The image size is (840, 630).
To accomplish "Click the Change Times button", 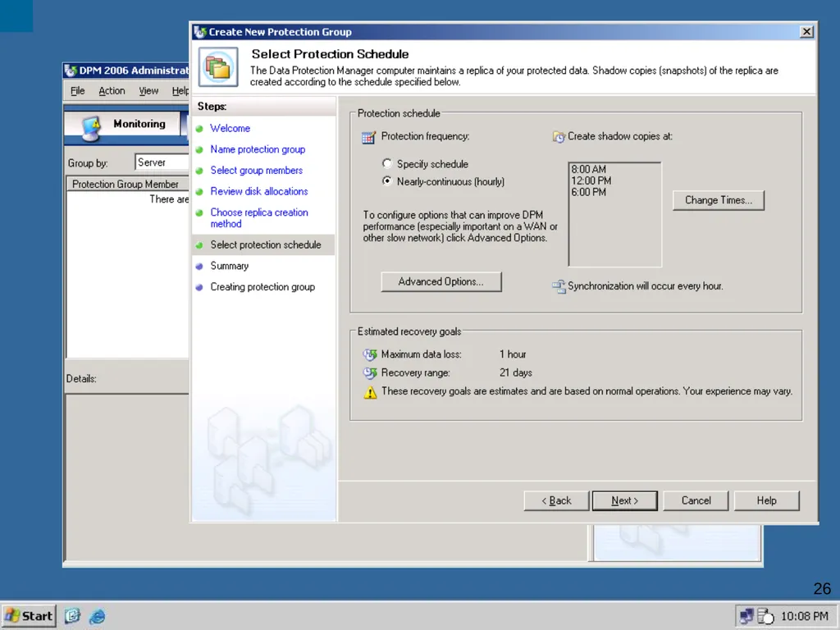I will tap(719, 200).
